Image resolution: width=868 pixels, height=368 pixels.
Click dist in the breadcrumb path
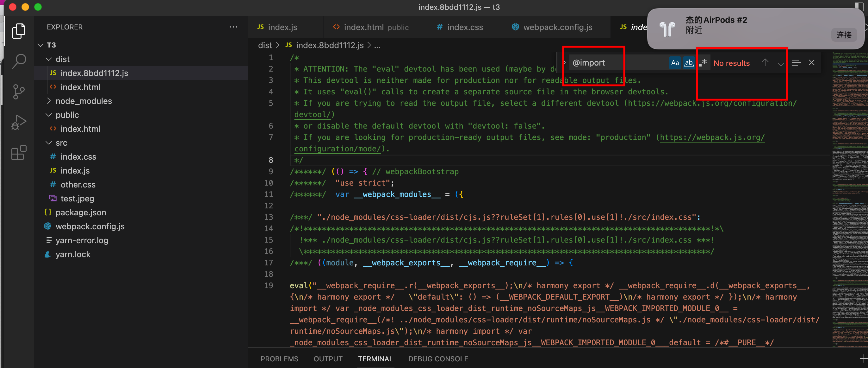tap(265, 45)
